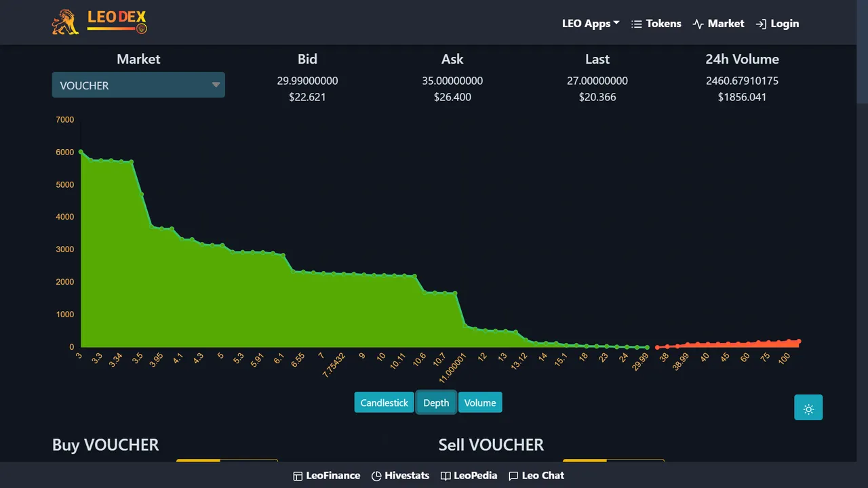Switch chart to Candlestick view

[x=384, y=403]
